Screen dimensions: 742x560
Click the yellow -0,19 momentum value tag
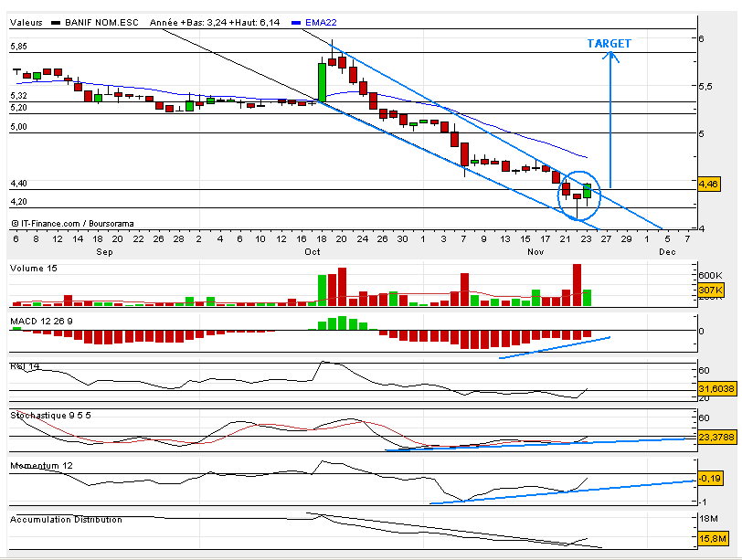pyautogui.click(x=710, y=478)
